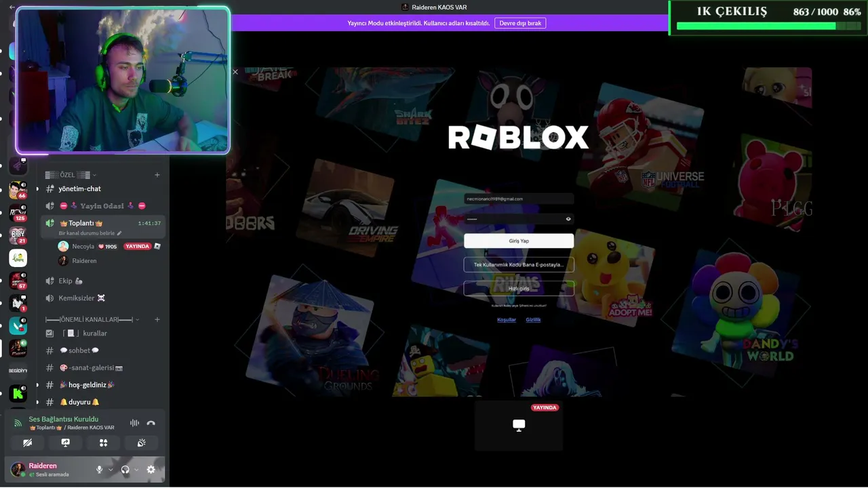868x488 pixels.
Task: Click the Hızlı giriş button
Action: pyautogui.click(x=519, y=289)
